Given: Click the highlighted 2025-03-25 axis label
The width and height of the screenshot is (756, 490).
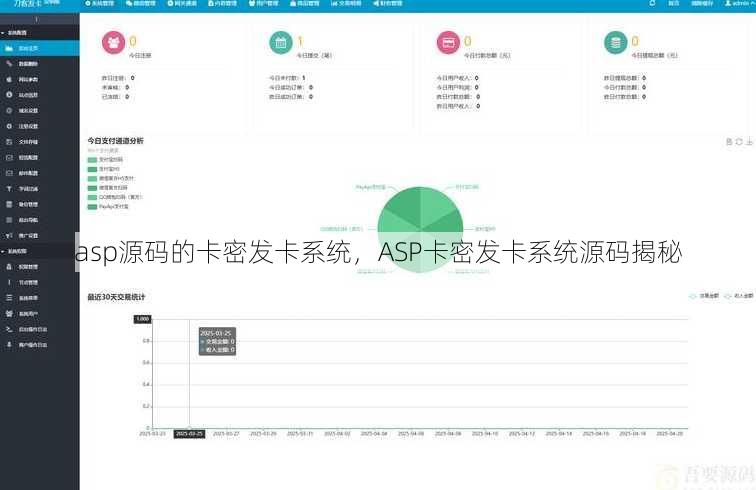Looking at the screenshot, I should 189,434.
